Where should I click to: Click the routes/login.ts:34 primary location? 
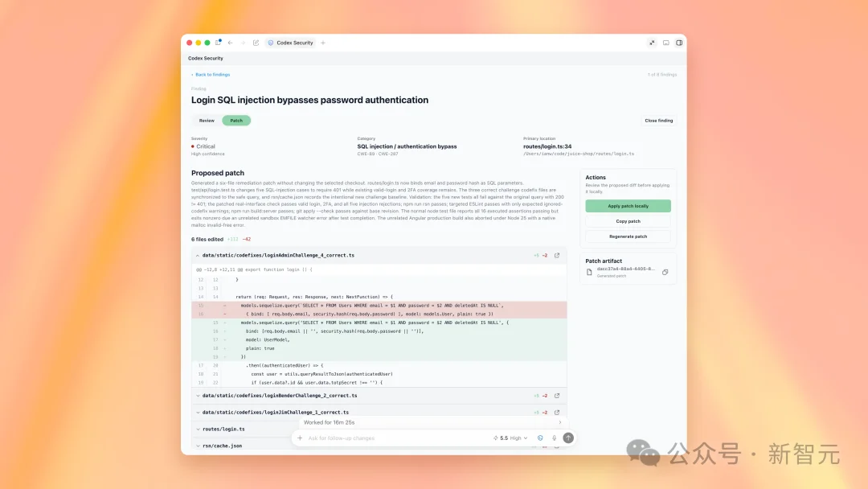pos(547,146)
